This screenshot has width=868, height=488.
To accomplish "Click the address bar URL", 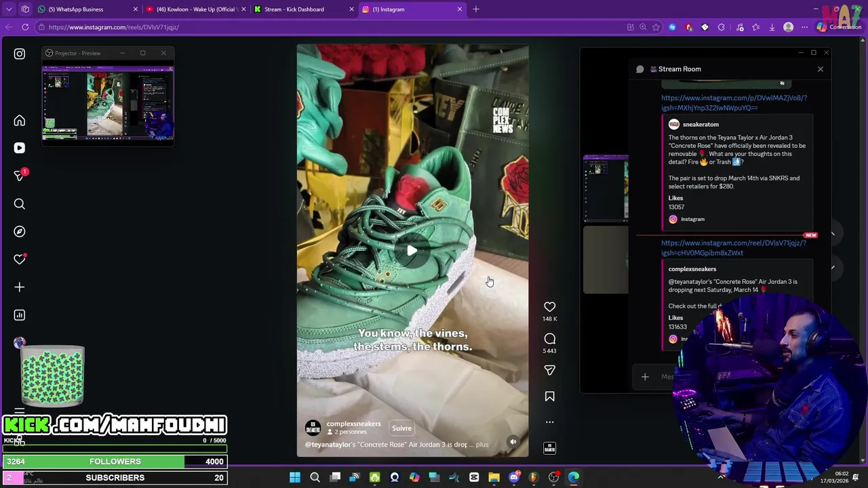I will coord(114,27).
